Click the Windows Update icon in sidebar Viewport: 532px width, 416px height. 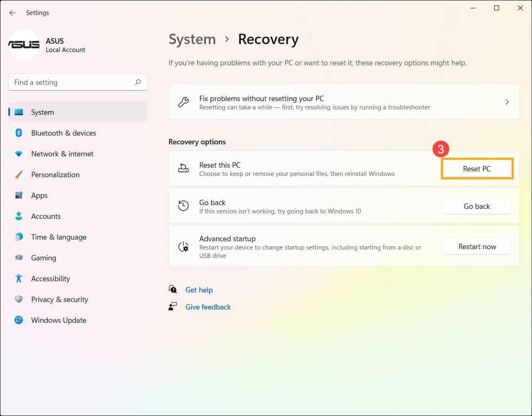(x=19, y=320)
